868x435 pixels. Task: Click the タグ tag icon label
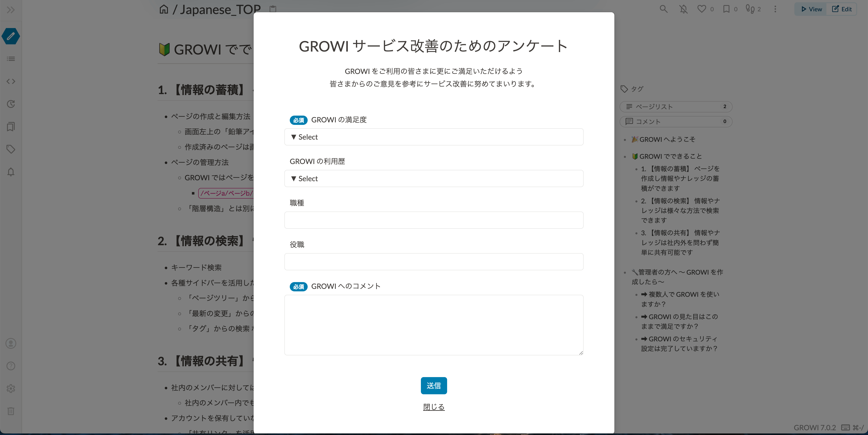coord(632,89)
